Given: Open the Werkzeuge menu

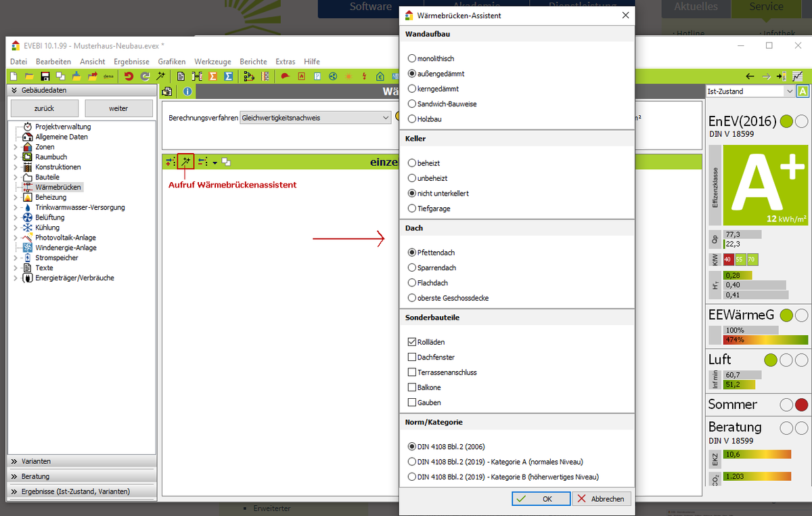Looking at the screenshot, I should [x=212, y=62].
